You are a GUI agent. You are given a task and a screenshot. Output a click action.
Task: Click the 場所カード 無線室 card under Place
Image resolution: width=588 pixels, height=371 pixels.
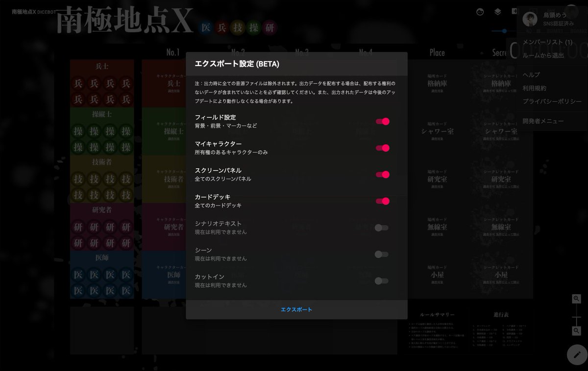(437, 227)
